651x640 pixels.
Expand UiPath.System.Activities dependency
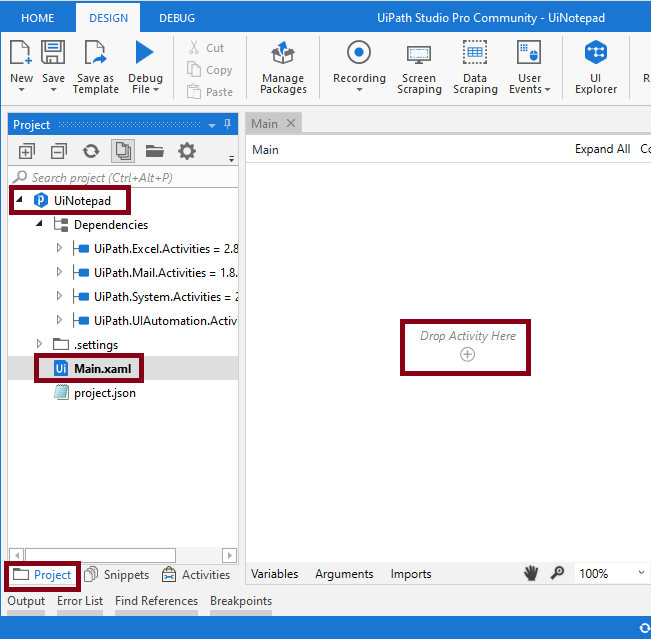59,296
